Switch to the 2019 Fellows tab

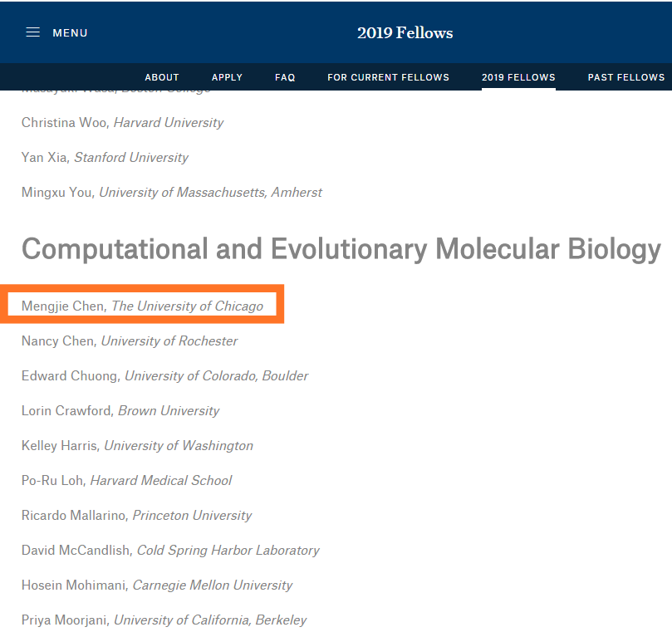518,77
